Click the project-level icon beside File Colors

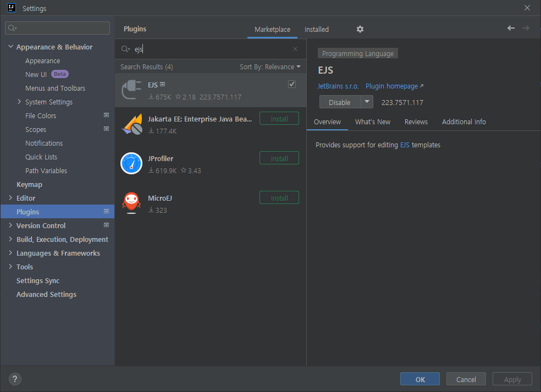[x=106, y=115]
